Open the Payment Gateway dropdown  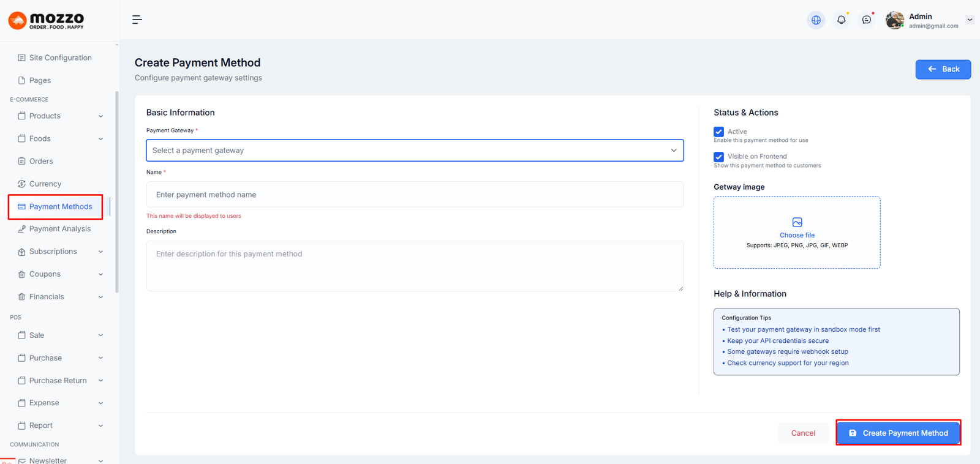[415, 151]
